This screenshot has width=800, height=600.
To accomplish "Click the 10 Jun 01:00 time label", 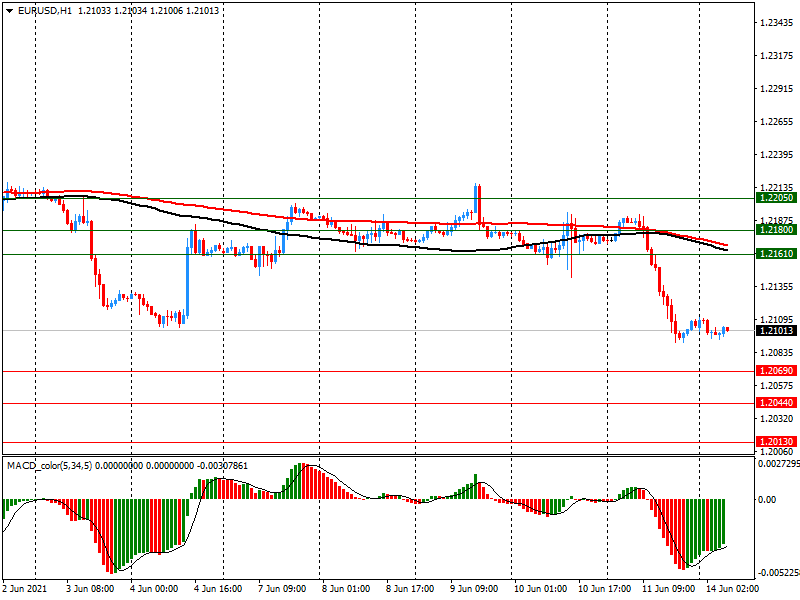I will (540, 589).
